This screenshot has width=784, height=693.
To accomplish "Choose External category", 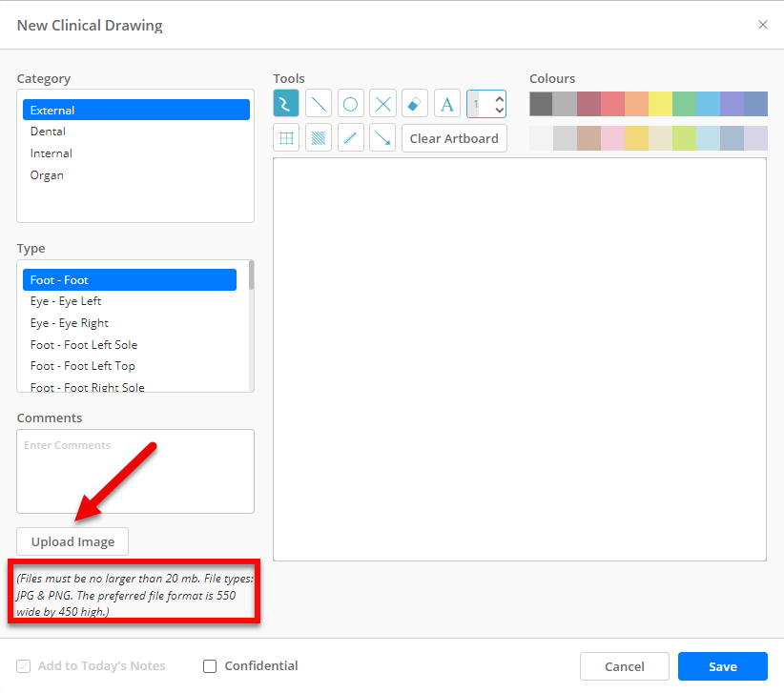I will point(136,110).
